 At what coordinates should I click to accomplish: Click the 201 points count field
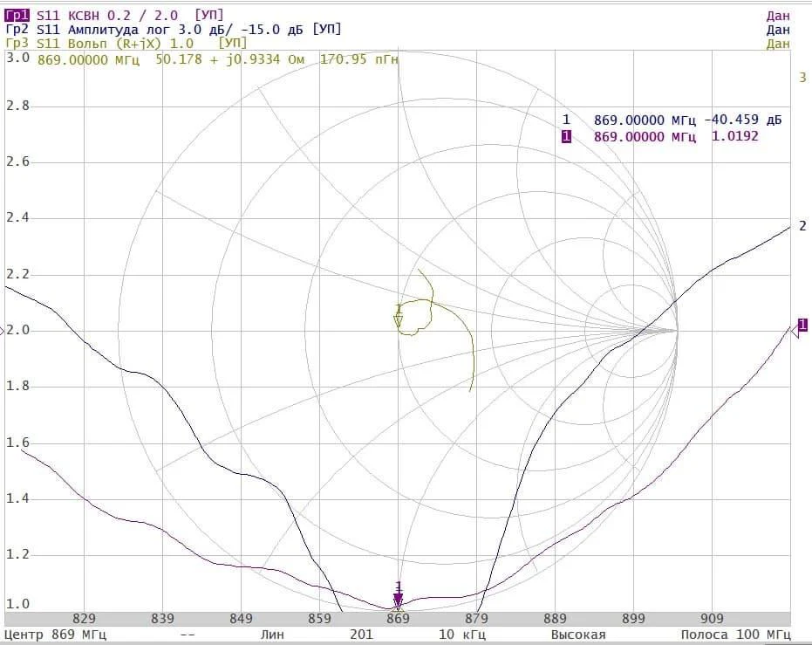point(361,635)
